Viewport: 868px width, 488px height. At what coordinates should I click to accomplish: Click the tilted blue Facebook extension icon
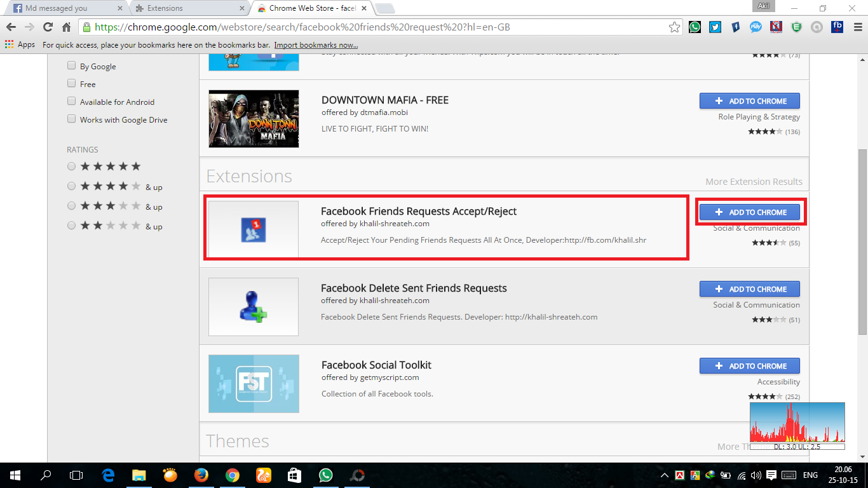[x=735, y=27]
